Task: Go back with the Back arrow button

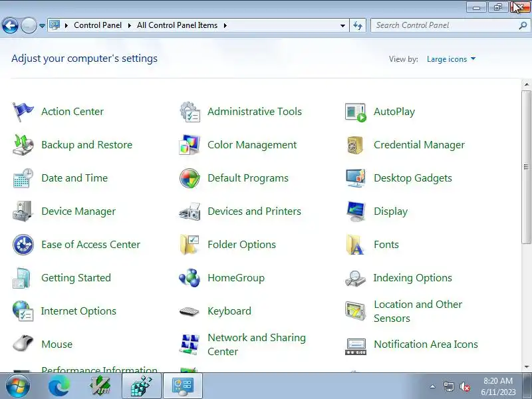Action: tap(10, 25)
